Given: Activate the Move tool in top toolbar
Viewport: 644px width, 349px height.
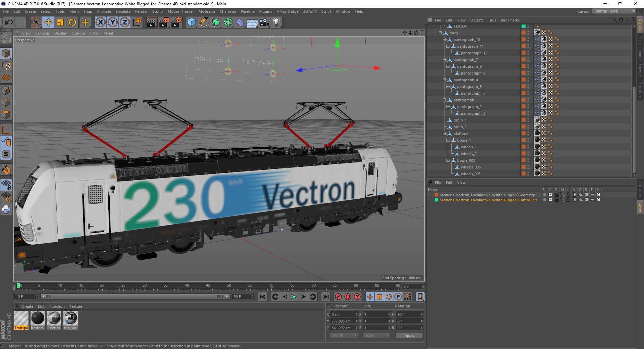Looking at the screenshot, I should [x=48, y=22].
